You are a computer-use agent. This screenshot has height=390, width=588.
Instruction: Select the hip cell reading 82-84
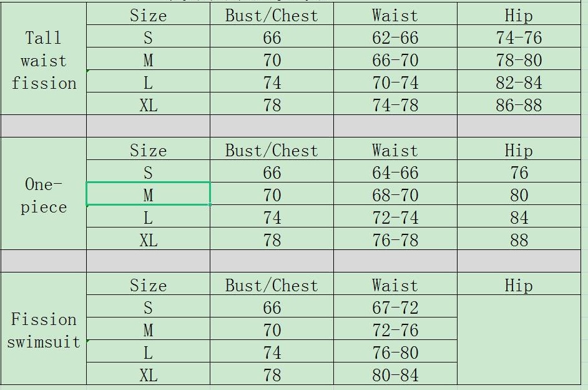coord(519,82)
